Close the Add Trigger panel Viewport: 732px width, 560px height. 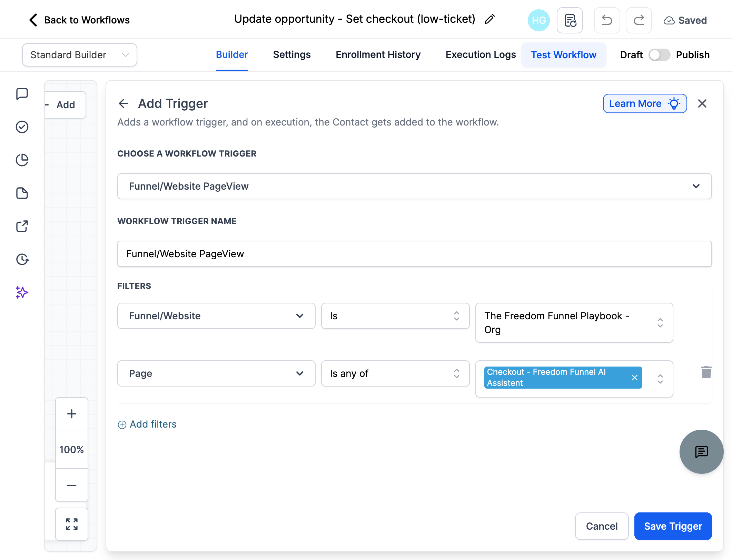(702, 103)
